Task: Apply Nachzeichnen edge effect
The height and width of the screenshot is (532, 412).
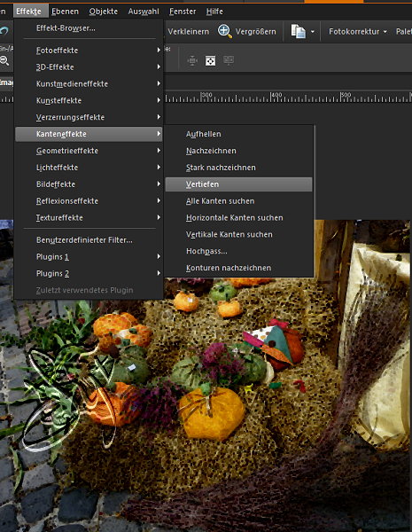Action: tap(238, 151)
